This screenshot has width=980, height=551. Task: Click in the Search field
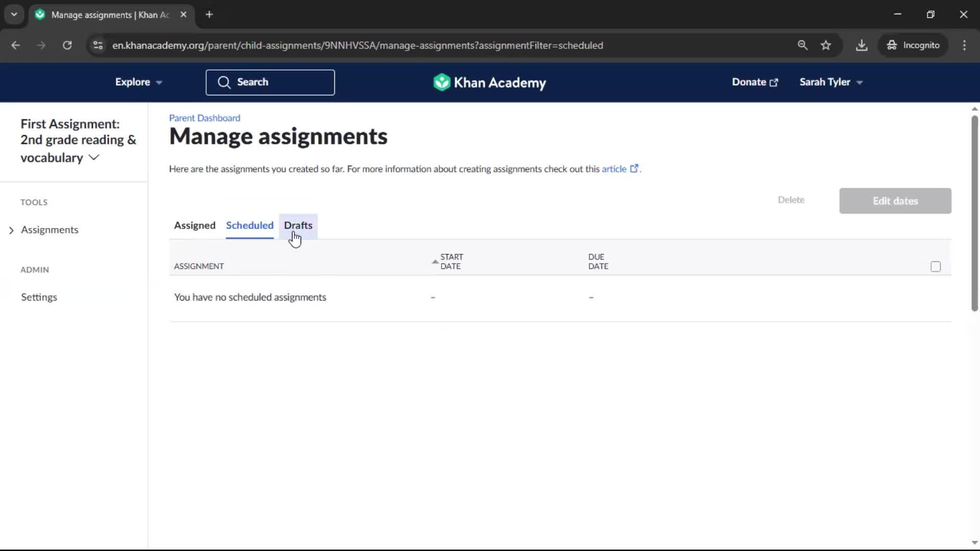[270, 82]
